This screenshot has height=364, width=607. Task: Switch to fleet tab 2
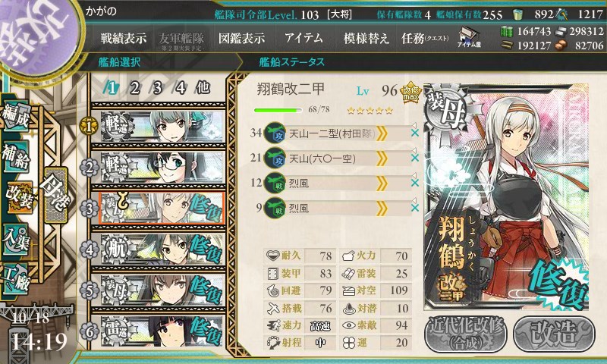point(134,88)
